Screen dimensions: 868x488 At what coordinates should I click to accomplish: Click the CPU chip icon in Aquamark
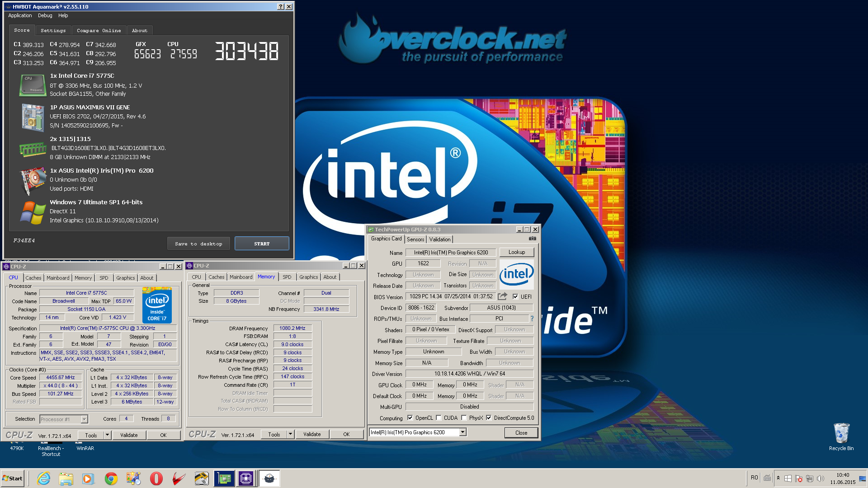click(x=32, y=85)
